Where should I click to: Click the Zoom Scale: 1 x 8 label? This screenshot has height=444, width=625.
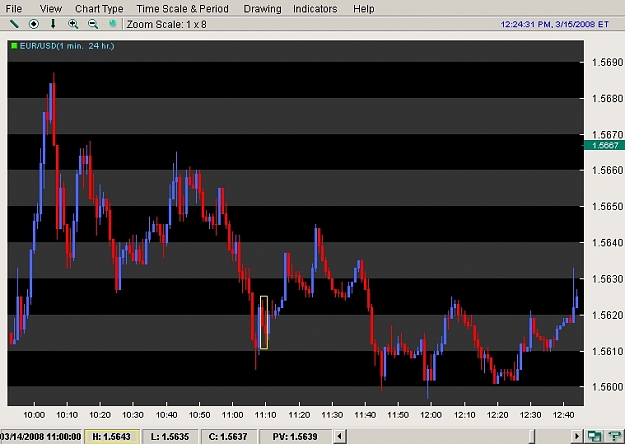167,24
